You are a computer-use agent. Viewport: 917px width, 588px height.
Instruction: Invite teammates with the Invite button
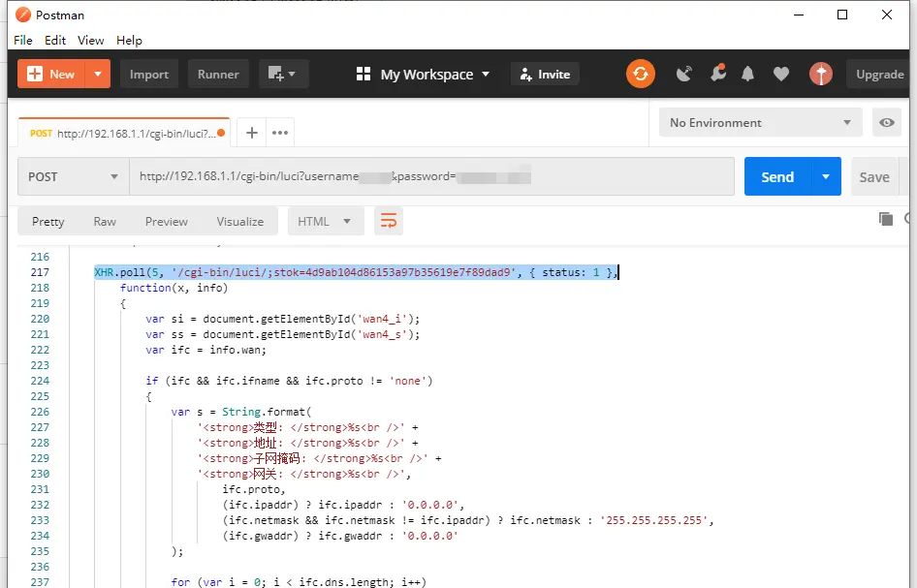545,75
